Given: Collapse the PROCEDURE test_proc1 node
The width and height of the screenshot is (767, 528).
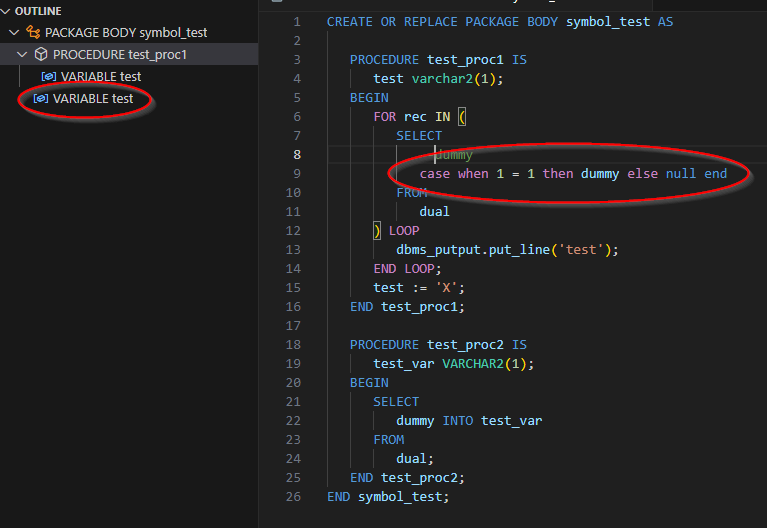Looking at the screenshot, I should pos(22,54).
